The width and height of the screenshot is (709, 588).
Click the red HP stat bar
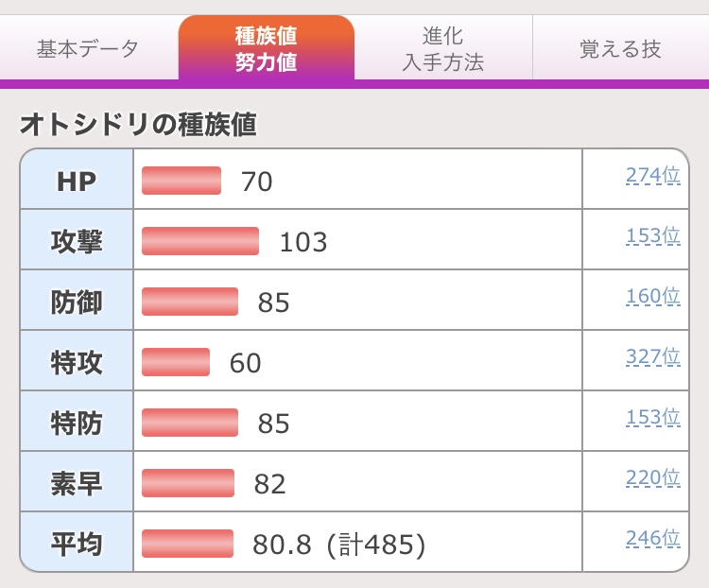[182, 181]
